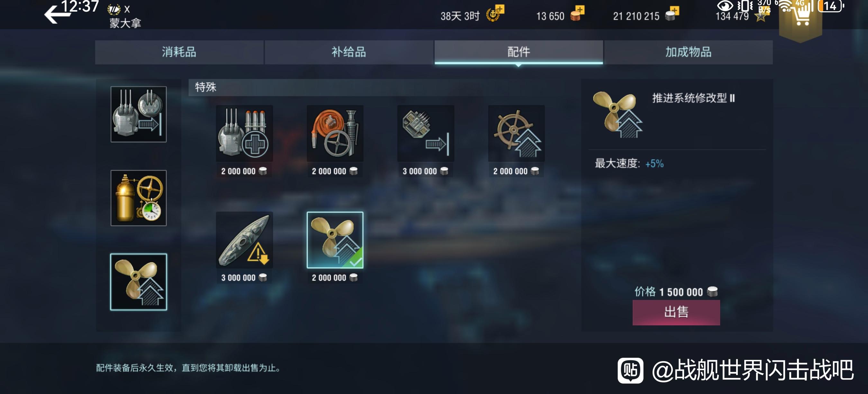
Task: Choose the gun turret slot in sidebar
Action: 139,114
